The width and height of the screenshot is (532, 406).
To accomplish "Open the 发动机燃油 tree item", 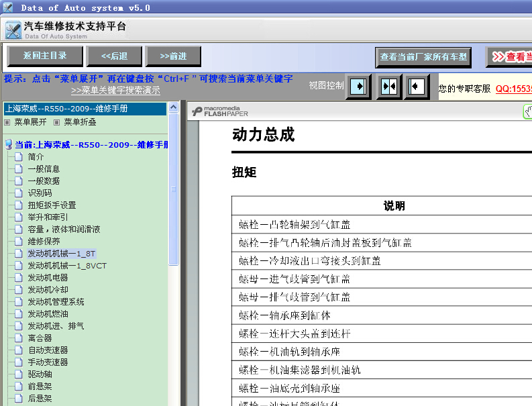I will pos(48,314).
